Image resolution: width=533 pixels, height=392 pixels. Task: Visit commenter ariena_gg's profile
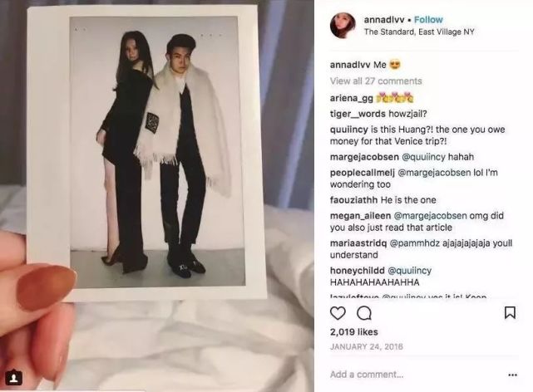[x=352, y=98]
